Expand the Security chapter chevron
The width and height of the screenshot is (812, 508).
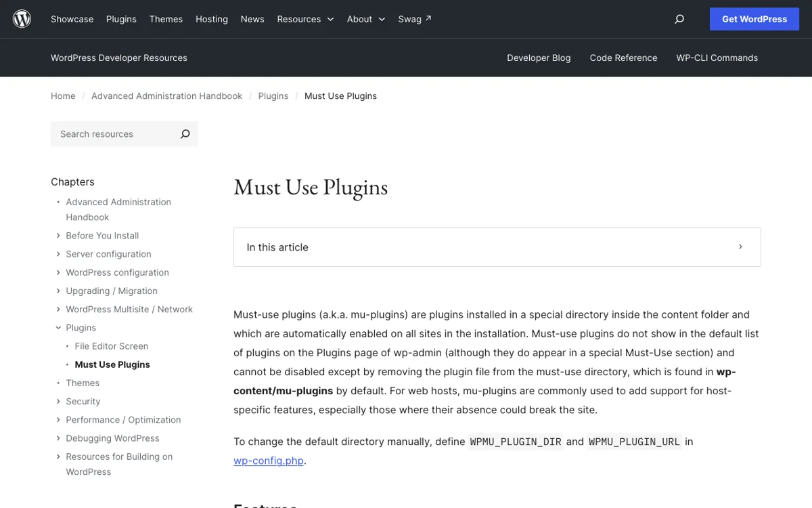click(x=58, y=401)
